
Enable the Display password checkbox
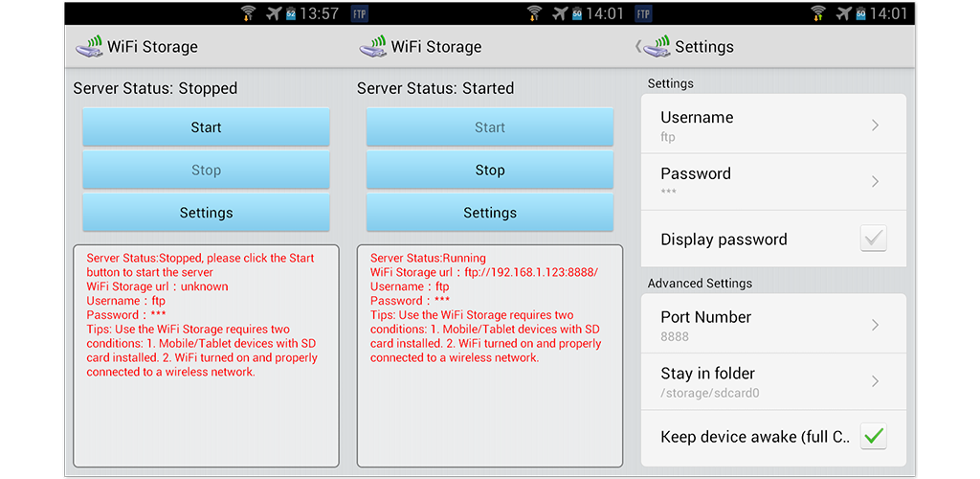873,239
